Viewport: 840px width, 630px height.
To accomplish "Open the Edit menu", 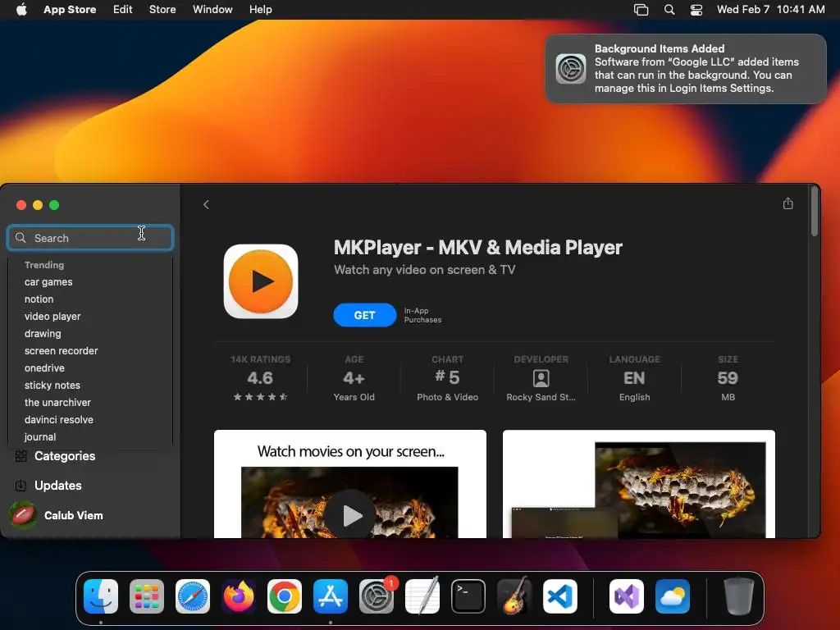I will (x=123, y=10).
